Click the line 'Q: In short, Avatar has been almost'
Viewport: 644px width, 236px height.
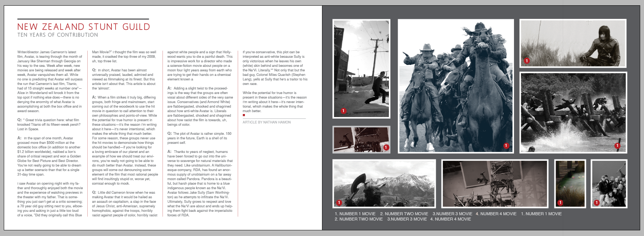point(119,70)
